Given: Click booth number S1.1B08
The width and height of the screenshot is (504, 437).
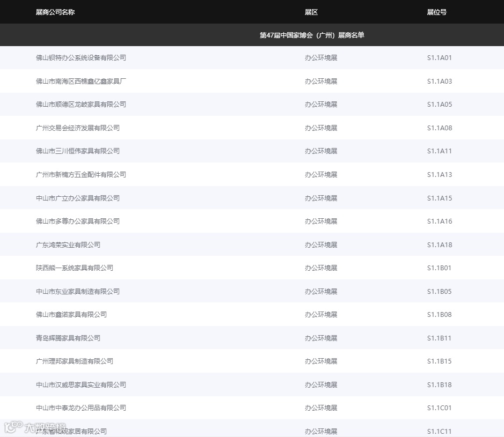Looking at the screenshot, I should click(439, 314).
